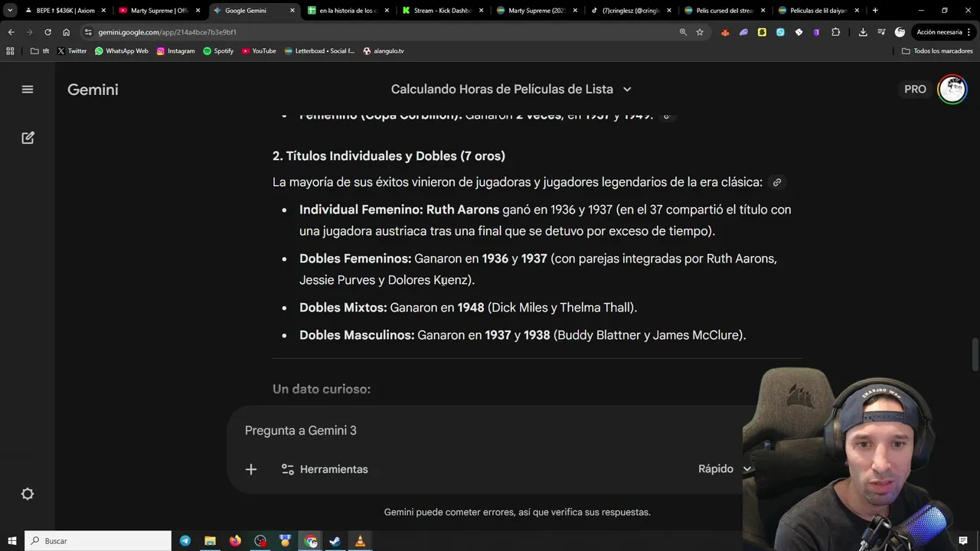The width and height of the screenshot is (980, 551).
Task: Open the MetaMask fox extension
Action: [725, 32]
